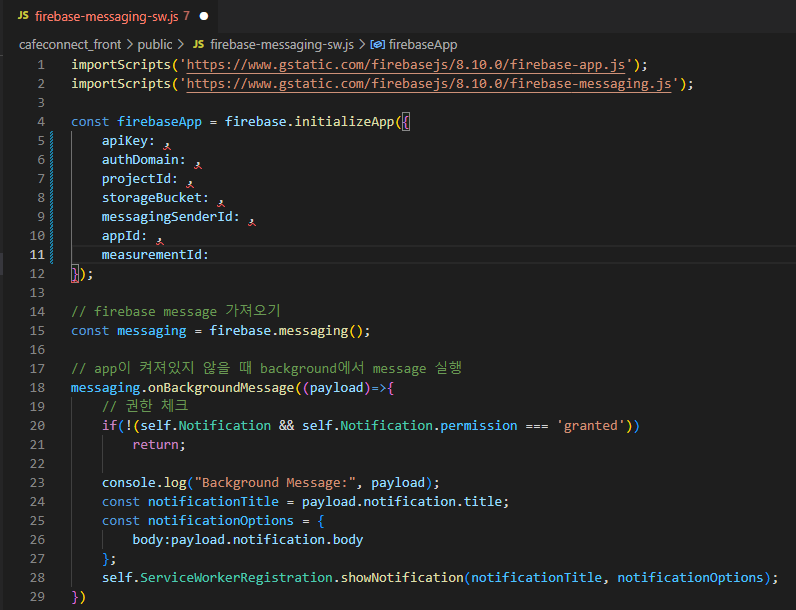This screenshot has width=796, height=610.
Task: Click the authDomain property on line 6
Action: [141, 160]
